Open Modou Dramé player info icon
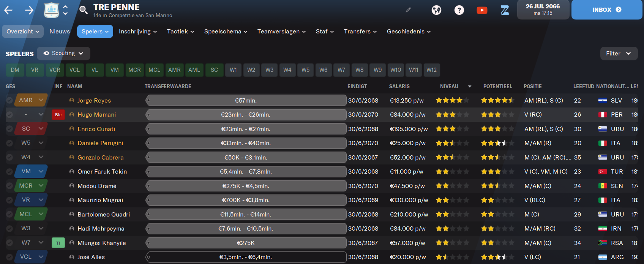This screenshot has height=264, width=644. [x=72, y=186]
